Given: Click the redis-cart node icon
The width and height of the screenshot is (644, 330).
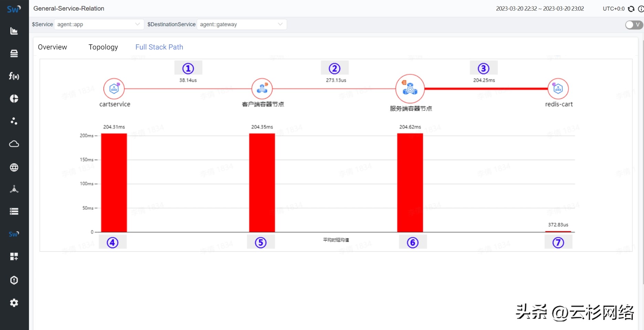Looking at the screenshot, I should click(558, 89).
